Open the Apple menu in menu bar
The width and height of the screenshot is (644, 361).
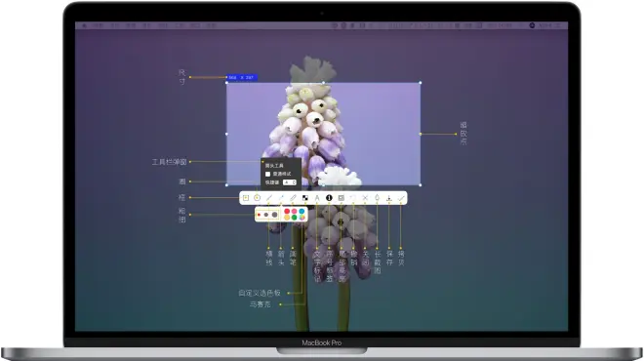click(x=84, y=25)
